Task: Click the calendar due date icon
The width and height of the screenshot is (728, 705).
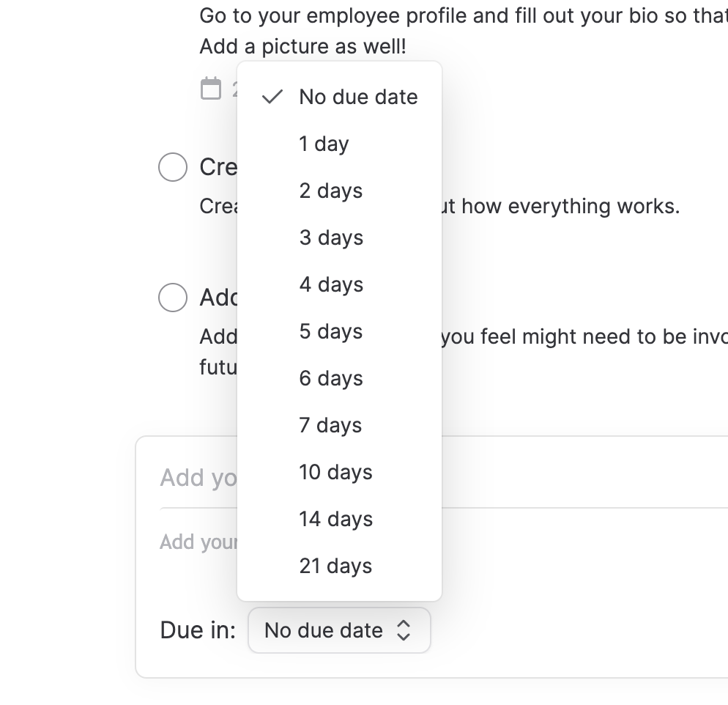Action: (x=211, y=89)
